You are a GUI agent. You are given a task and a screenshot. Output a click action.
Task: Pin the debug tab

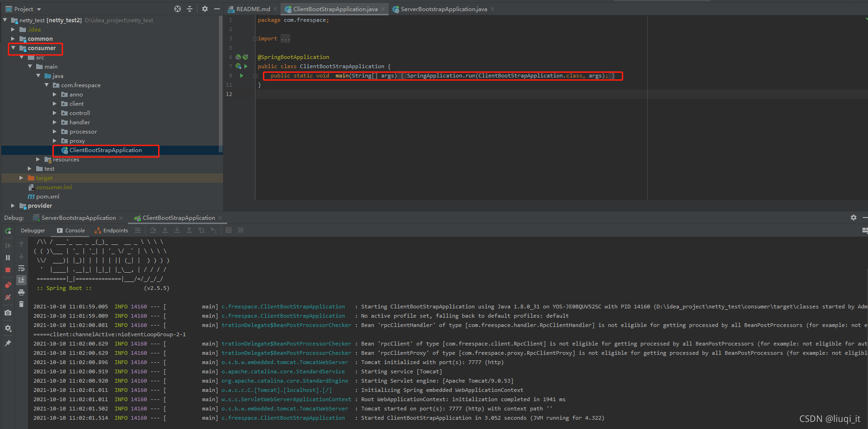coord(8,343)
